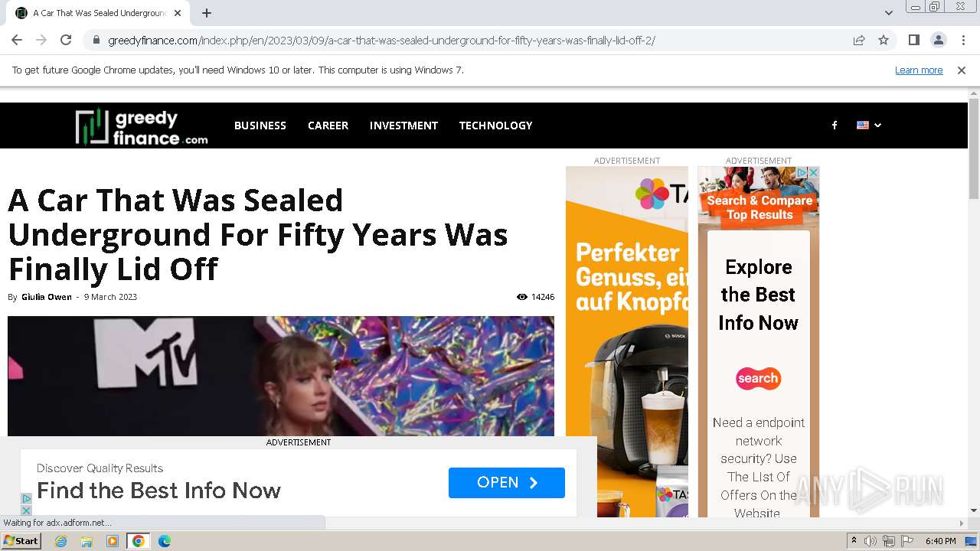Open the language flag dropdown
The image size is (980, 551).
[x=868, y=126]
